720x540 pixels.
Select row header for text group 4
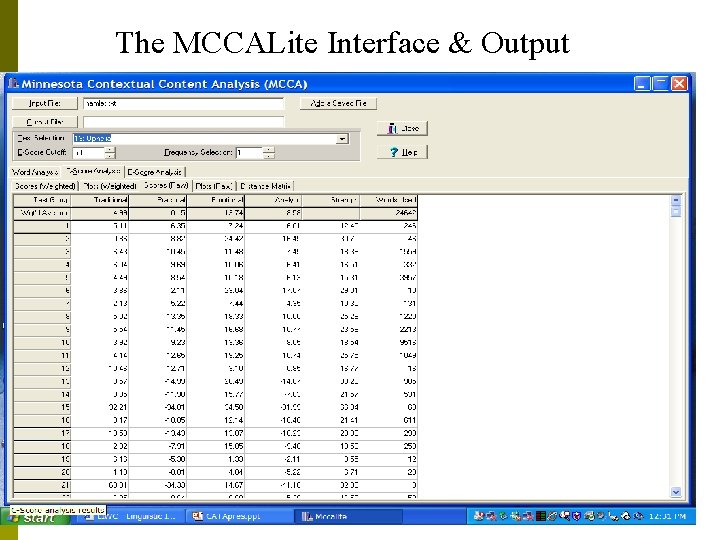pos(42,264)
